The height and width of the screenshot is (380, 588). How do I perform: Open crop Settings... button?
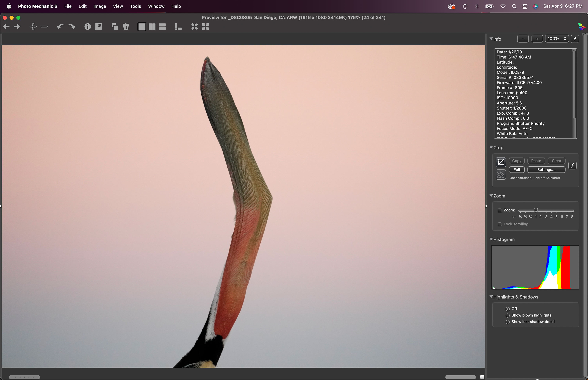coord(546,170)
